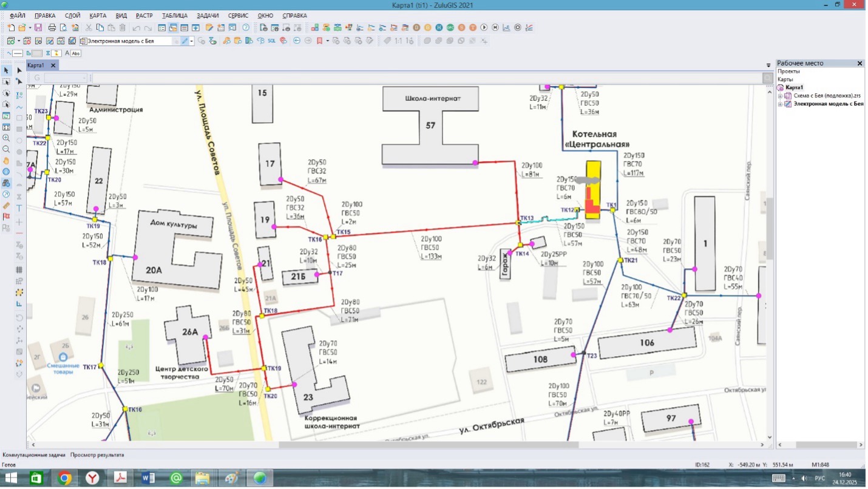Click the Save (floppy disk) toolbar icon
Viewport: 868px width, 489px height.
pos(38,28)
